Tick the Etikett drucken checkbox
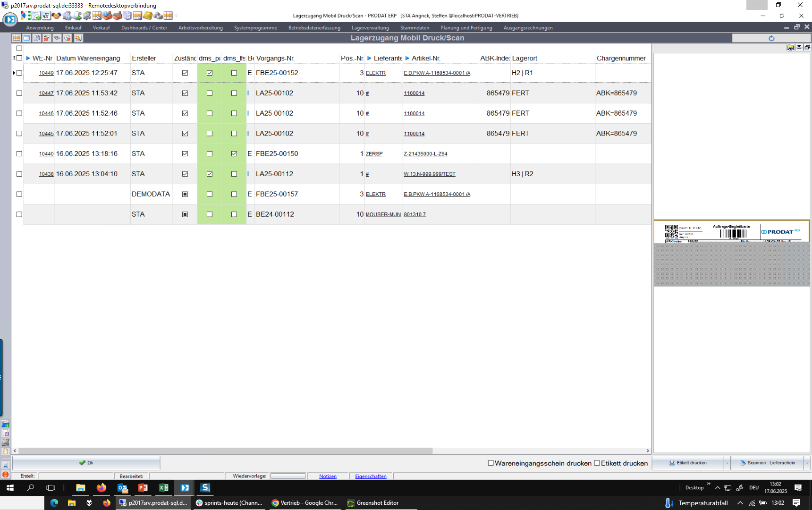The height and width of the screenshot is (510, 812). pyautogui.click(x=597, y=463)
